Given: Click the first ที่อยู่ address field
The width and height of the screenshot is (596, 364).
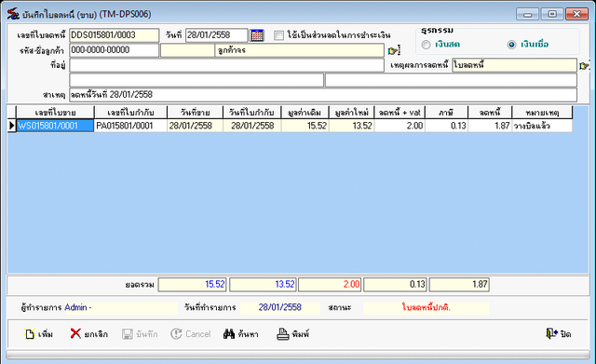Looking at the screenshot, I should click(226, 65).
